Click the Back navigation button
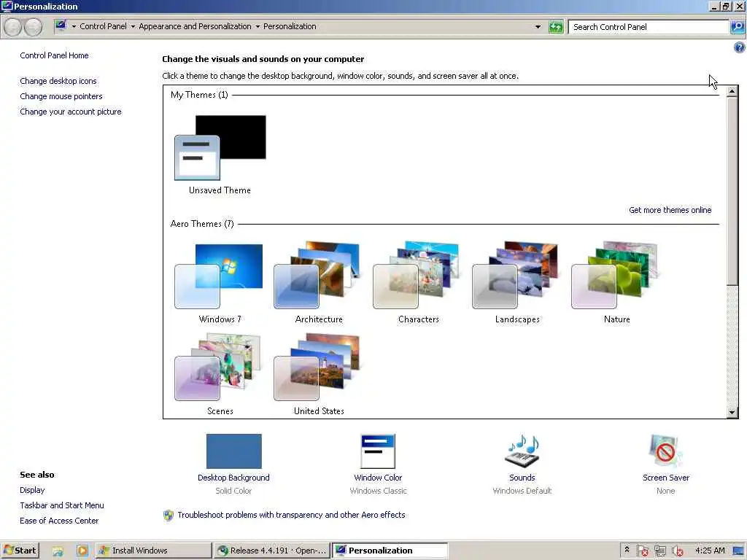 (x=12, y=27)
